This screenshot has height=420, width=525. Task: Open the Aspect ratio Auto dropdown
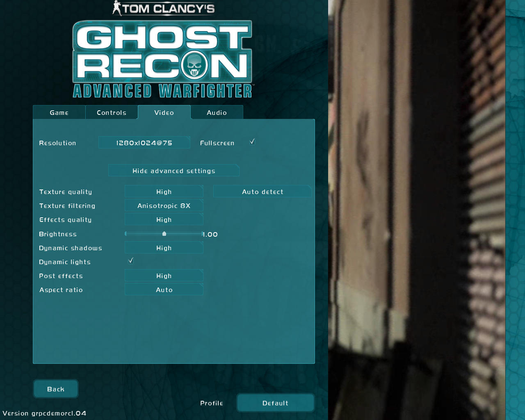click(164, 290)
